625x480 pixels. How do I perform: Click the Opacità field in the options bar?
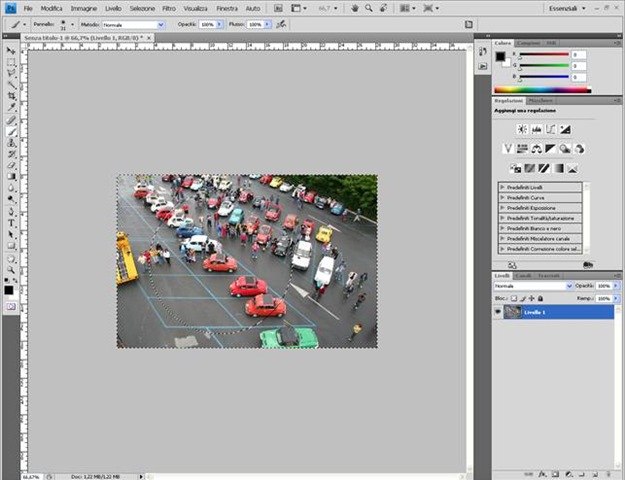[x=208, y=23]
